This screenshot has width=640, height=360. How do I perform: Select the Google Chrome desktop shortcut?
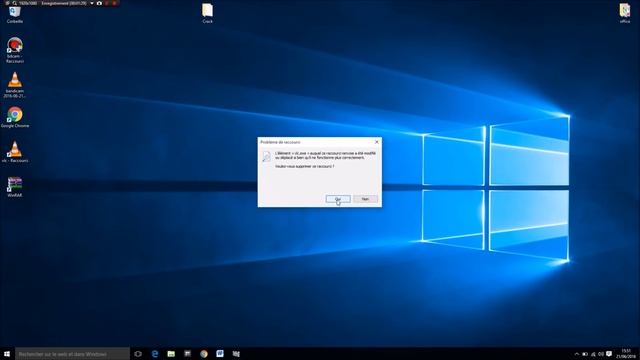[15, 118]
